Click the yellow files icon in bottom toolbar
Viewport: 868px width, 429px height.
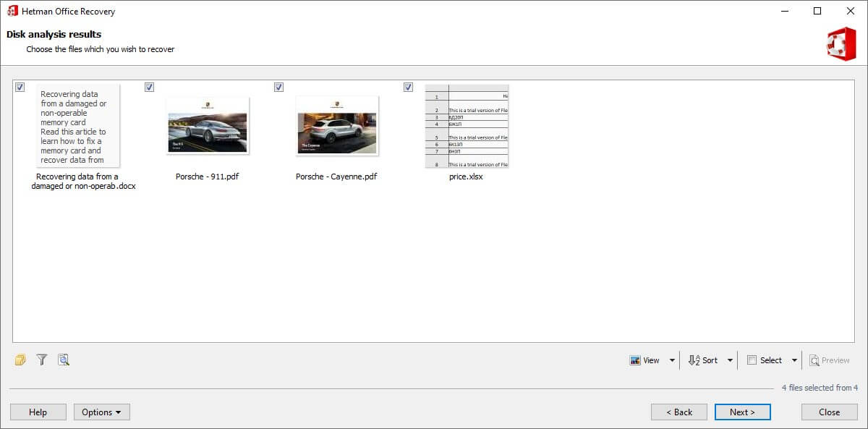20,360
